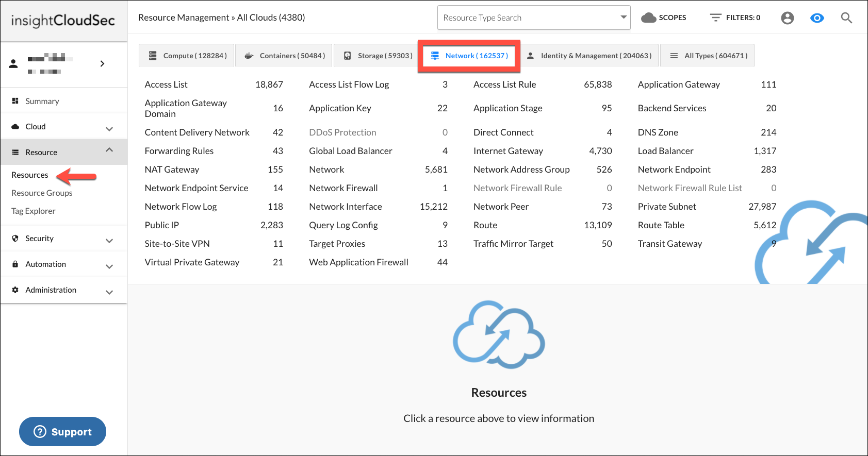868x456 pixels.
Task: Open the Filters icon
Action: point(715,18)
